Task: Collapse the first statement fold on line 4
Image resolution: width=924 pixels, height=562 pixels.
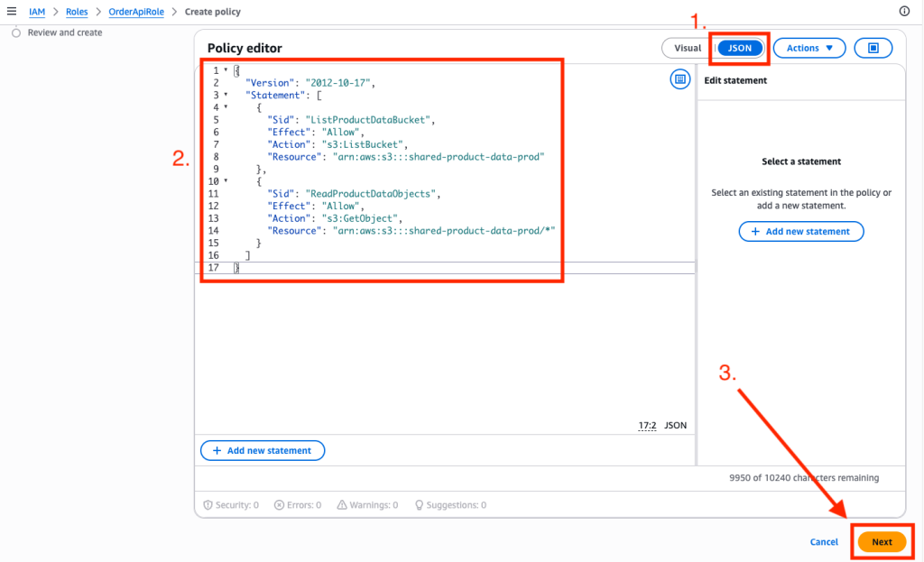Action: (x=226, y=107)
